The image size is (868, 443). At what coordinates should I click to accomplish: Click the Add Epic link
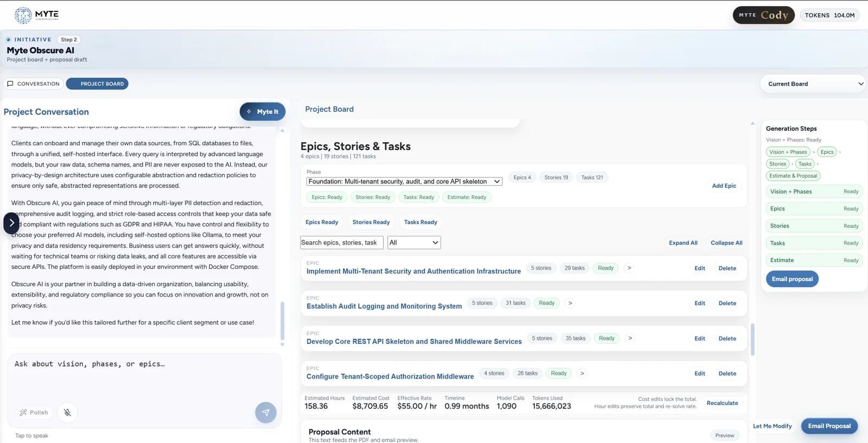(x=724, y=186)
